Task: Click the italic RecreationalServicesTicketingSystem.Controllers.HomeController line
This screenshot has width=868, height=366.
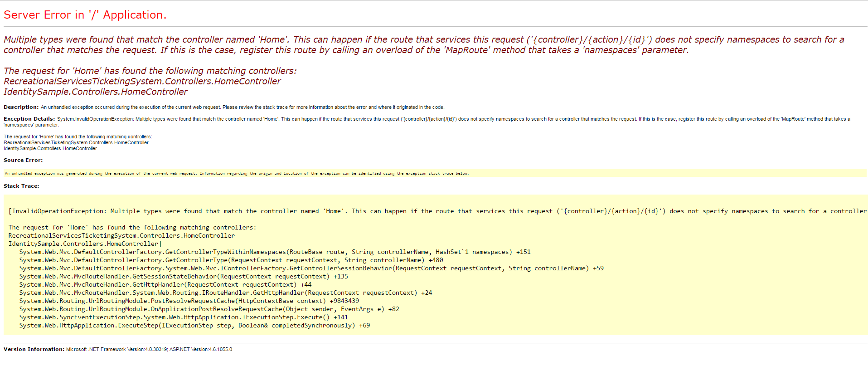Action: 142,81
